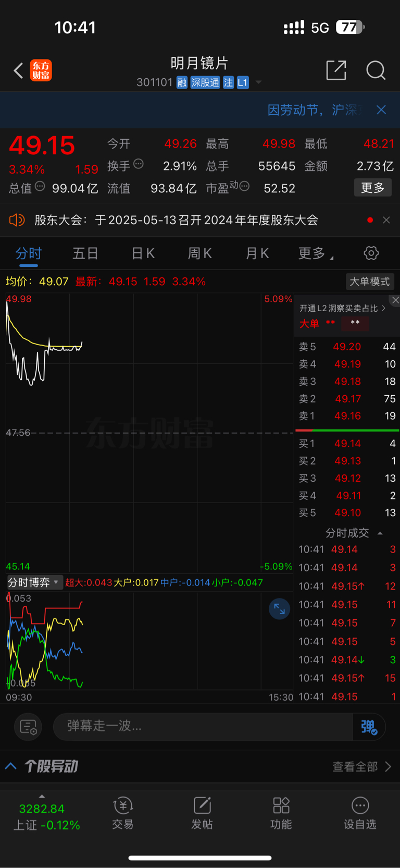The height and width of the screenshot is (868, 400).
Task: Open 更多 quote details button
Action: [373, 188]
